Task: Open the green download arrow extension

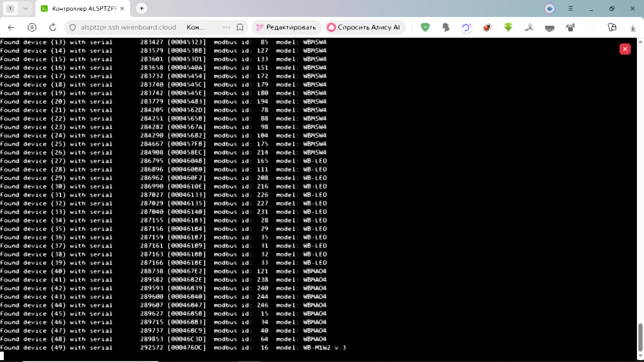Action: click(x=508, y=27)
